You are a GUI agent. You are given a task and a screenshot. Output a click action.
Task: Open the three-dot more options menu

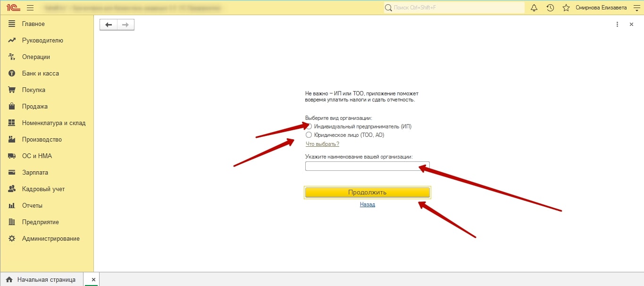point(617,25)
